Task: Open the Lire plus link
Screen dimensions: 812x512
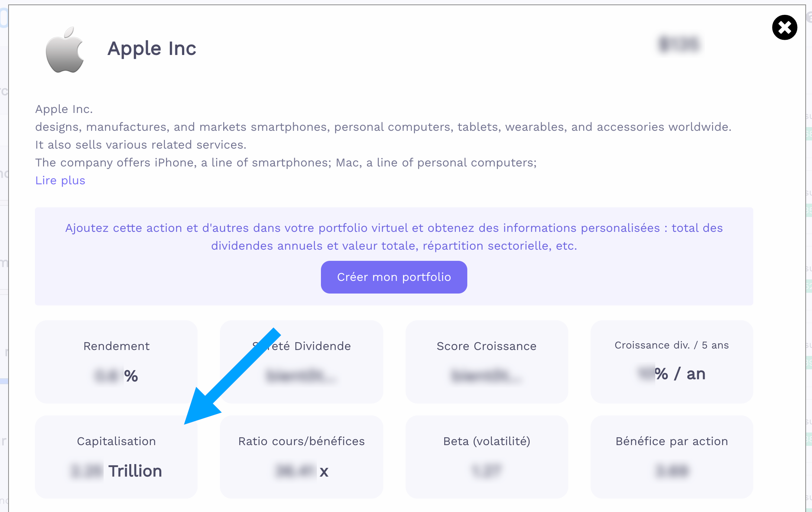Action: tap(60, 180)
